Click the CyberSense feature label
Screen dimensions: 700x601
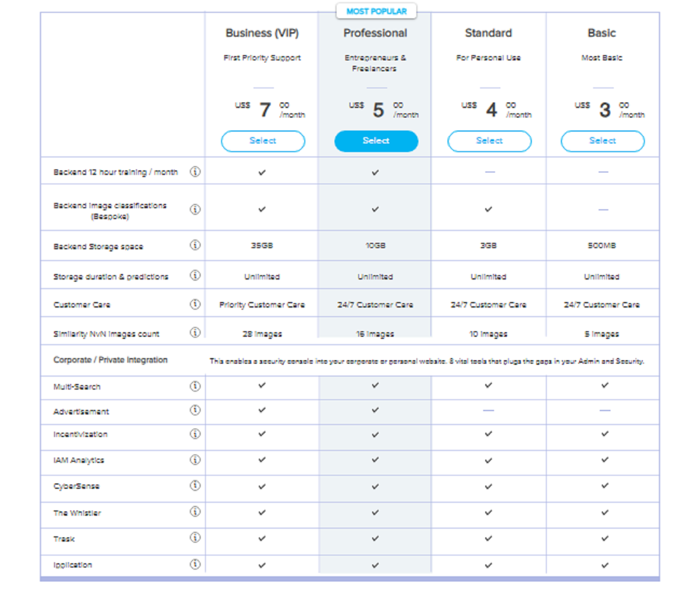pos(76,486)
